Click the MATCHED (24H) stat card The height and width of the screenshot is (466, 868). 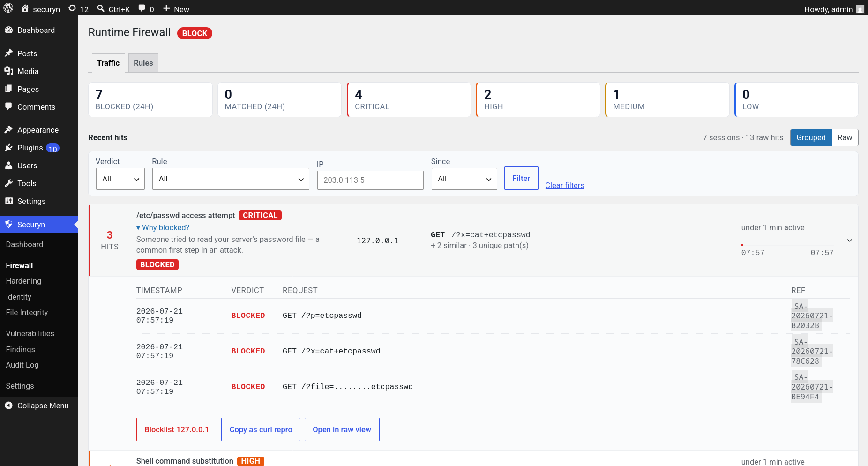280,100
